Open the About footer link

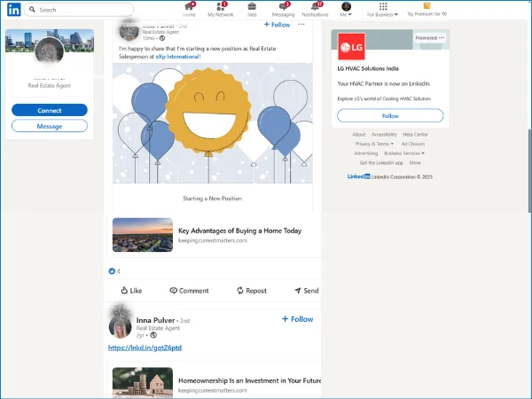[x=358, y=135]
